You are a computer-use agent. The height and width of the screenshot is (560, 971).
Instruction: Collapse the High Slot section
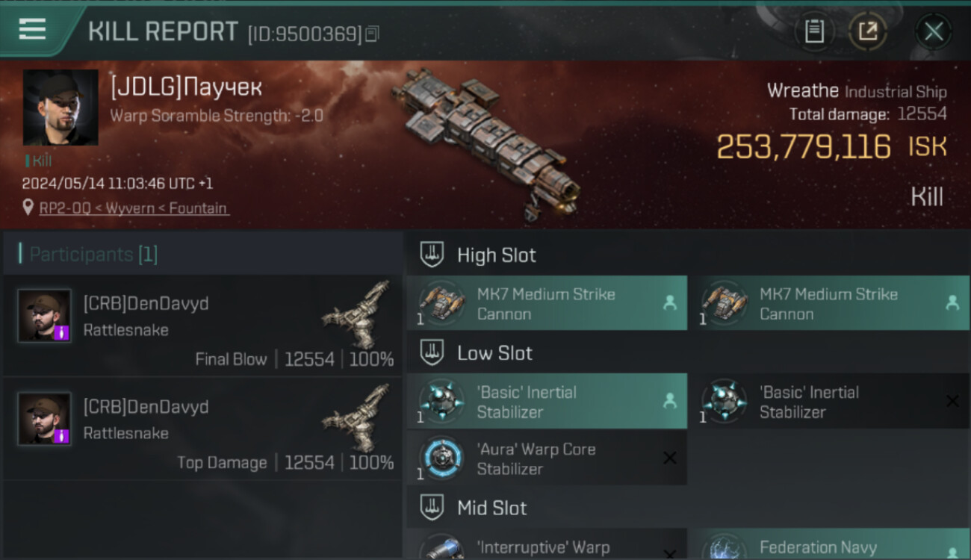[x=432, y=255]
